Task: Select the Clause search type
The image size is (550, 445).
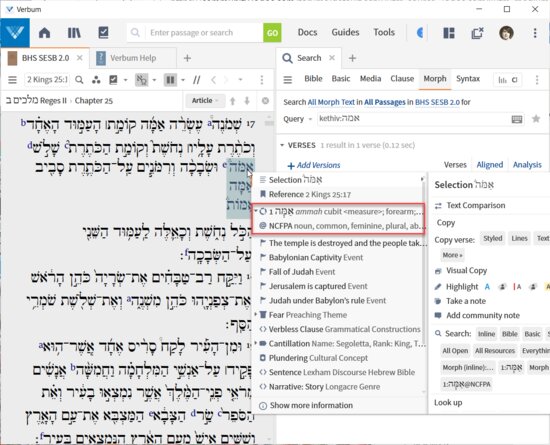Action: click(x=402, y=79)
